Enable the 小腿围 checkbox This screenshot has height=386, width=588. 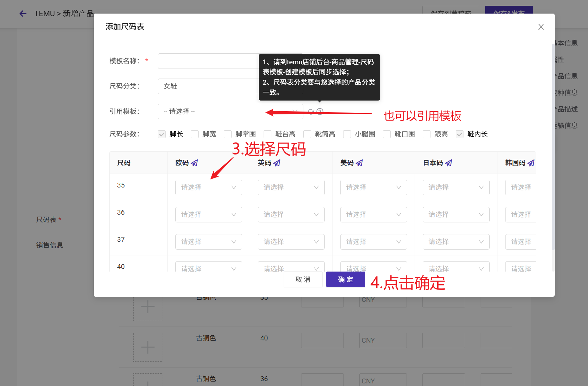click(347, 134)
